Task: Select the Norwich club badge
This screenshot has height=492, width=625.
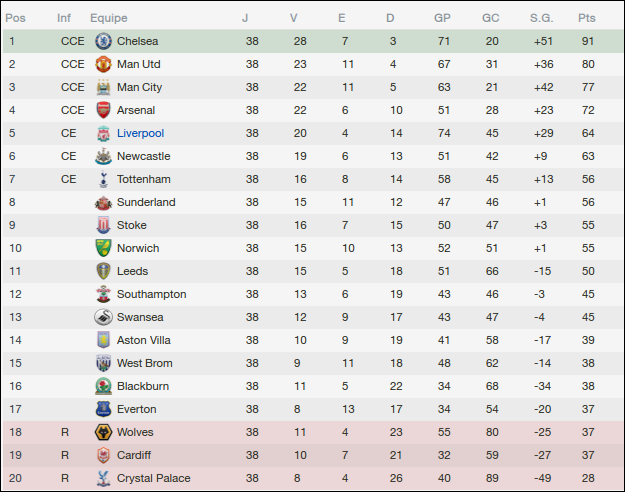Action: pyautogui.click(x=102, y=248)
